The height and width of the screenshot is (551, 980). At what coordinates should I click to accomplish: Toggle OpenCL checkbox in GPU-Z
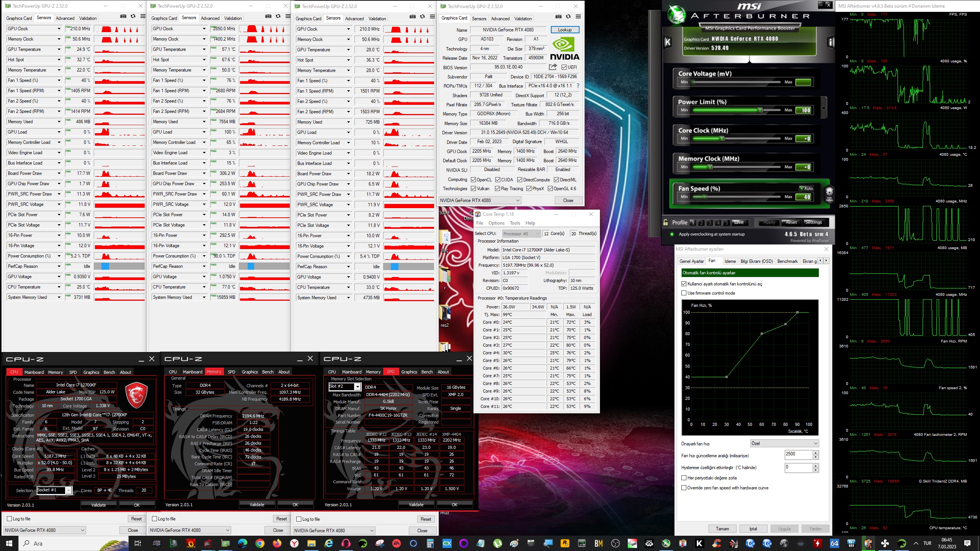point(473,180)
